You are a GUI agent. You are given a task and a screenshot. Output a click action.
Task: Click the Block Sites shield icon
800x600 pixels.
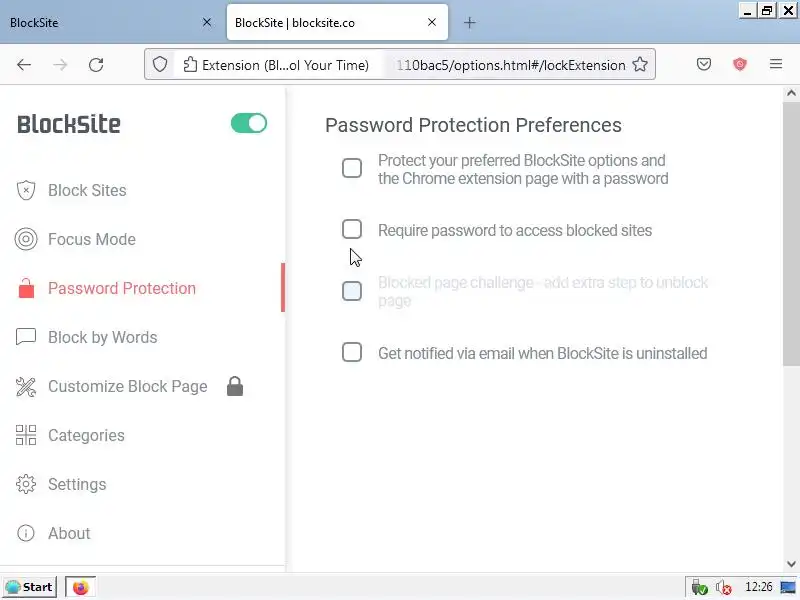[26, 190]
